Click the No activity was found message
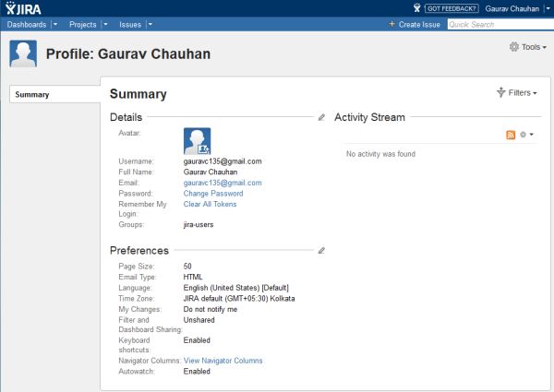Screen dimensions: 554x392 point(380,154)
